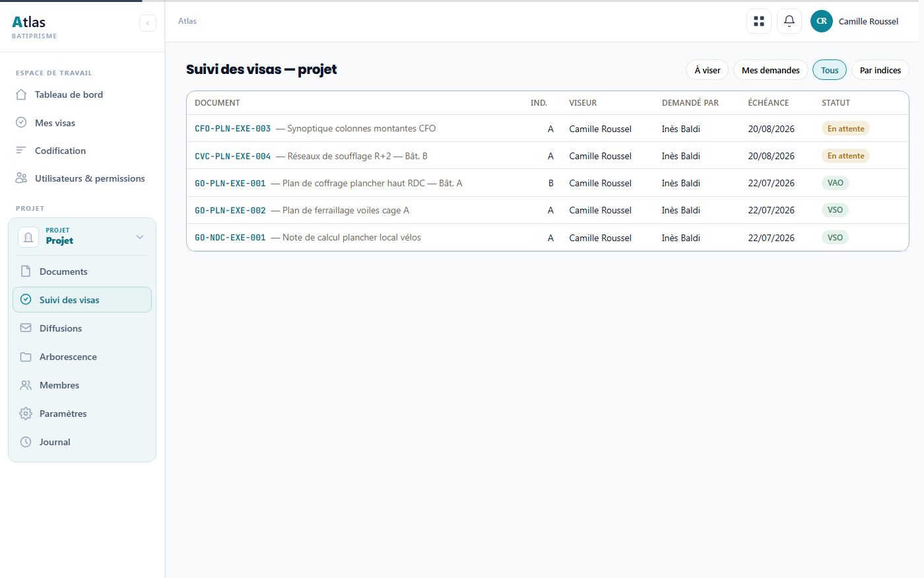Select the Tous filter
Image resolution: width=924 pixels, height=578 pixels.
point(830,70)
